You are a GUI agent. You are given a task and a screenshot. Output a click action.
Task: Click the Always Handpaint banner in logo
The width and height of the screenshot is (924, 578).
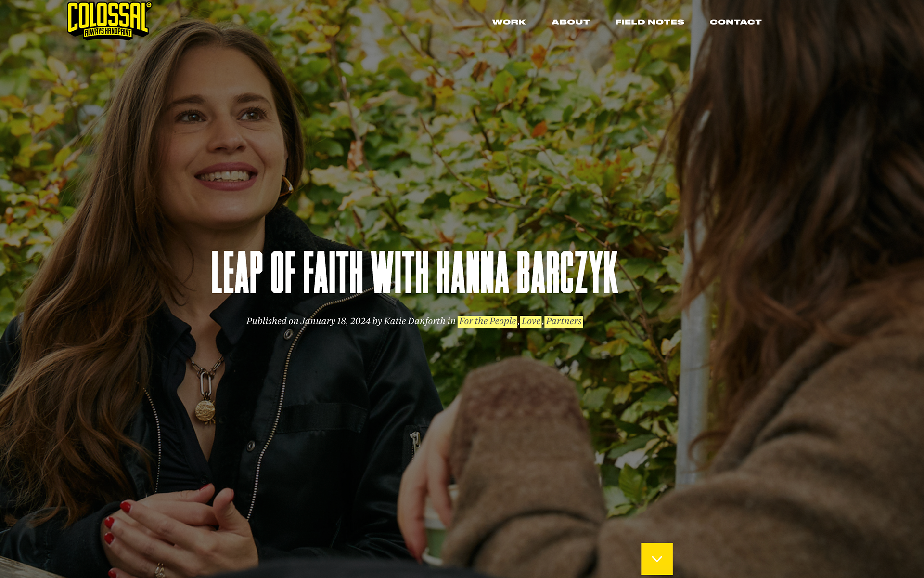pos(108,33)
